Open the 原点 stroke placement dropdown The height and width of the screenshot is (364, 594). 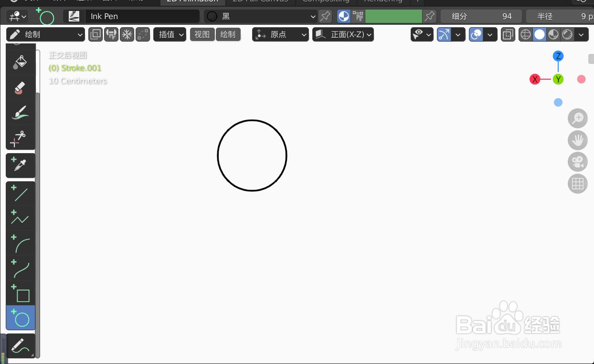[281, 34]
